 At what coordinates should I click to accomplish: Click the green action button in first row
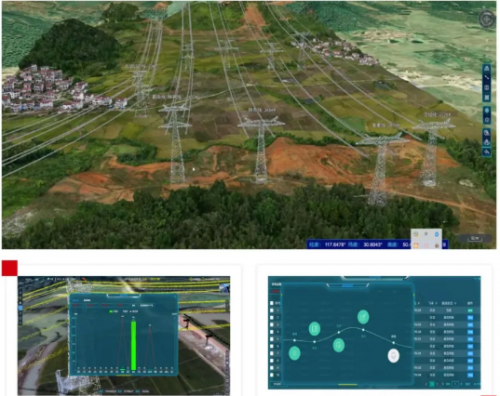(470, 310)
